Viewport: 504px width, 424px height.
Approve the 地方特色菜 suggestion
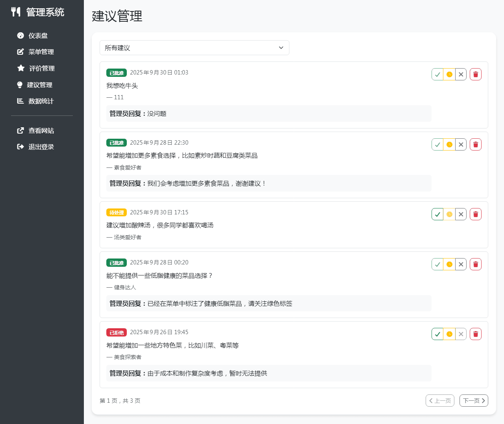437,334
